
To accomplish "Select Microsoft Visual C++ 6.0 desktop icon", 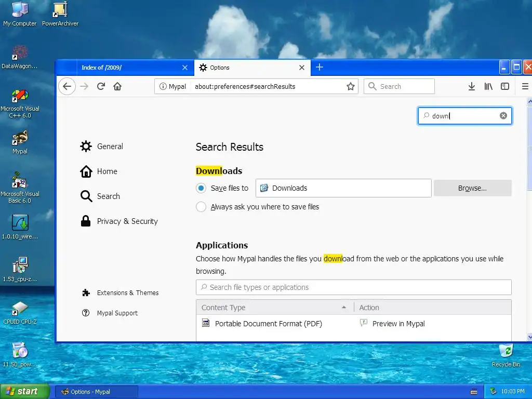I will pyautogui.click(x=20, y=103).
